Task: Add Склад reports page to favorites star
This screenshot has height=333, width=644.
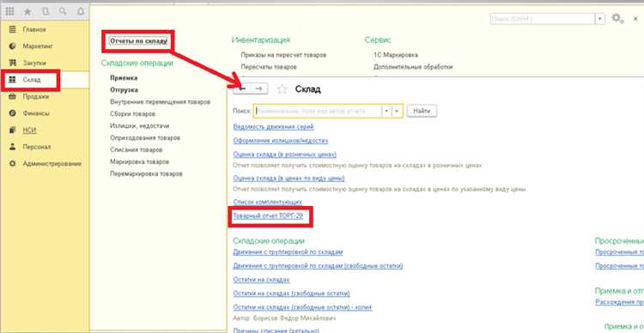Action: [x=282, y=89]
